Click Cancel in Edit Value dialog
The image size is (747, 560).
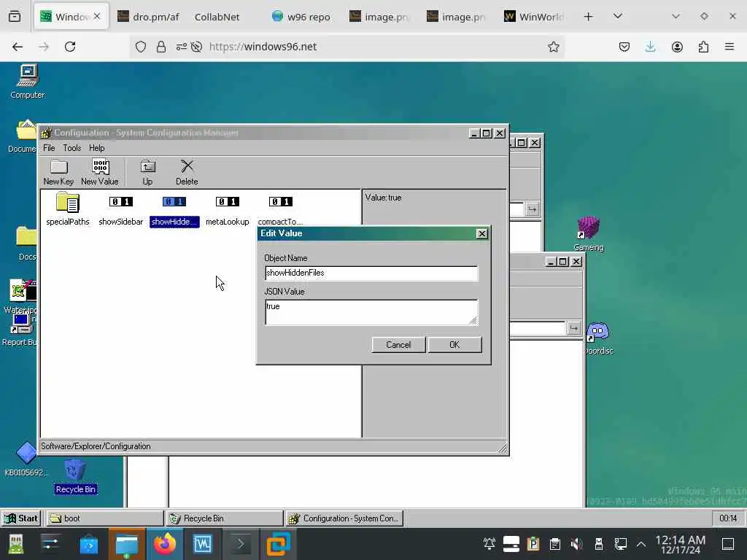click(398, 345)
